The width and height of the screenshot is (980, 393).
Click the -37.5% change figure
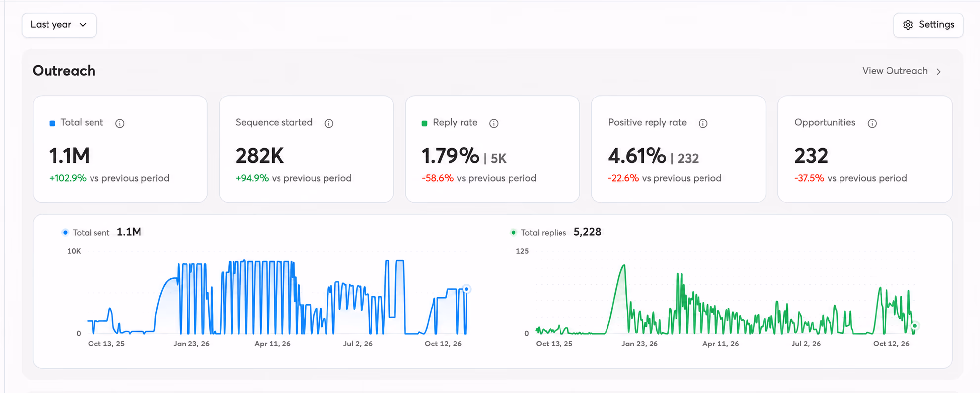(x=809, y=178)
